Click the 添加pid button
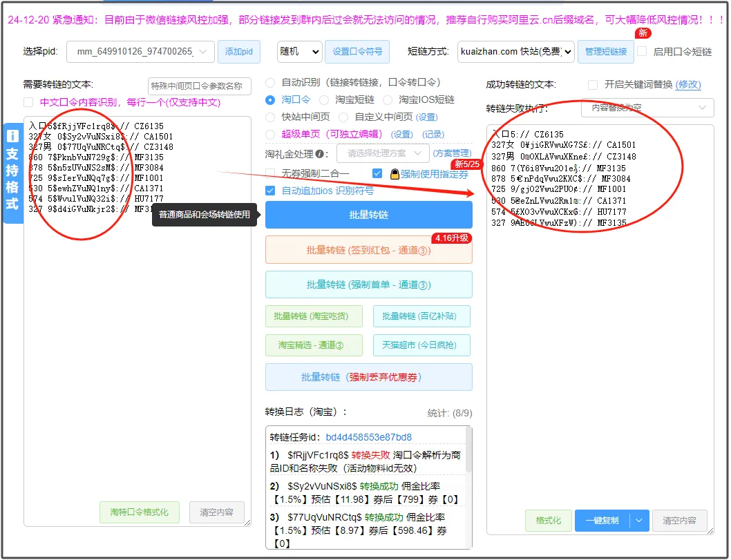Screen dimensions: 731x560 point(238,51)
